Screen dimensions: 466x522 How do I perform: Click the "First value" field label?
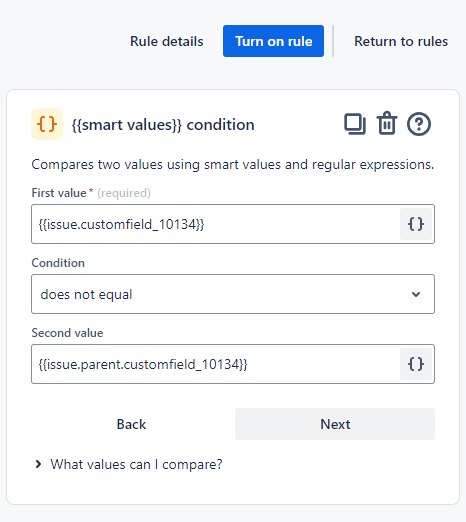pyautogui.click(x=59, y=193)
